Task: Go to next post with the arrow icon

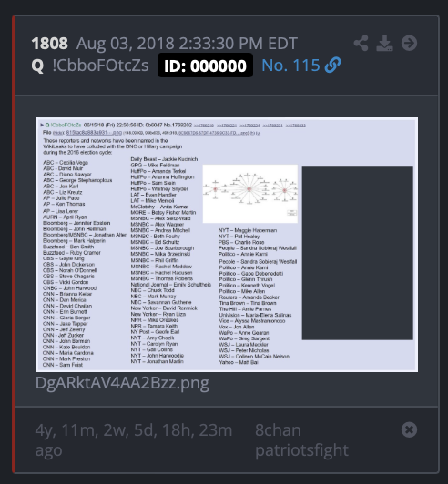Action: click(409, 43)
